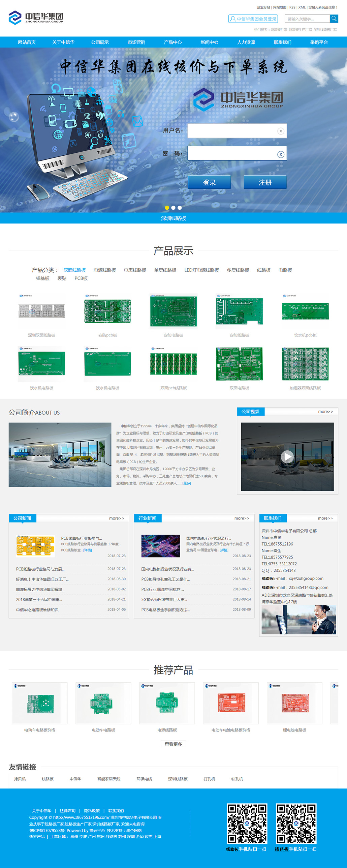The width and height of the screenshot is (347, 868).
Task: Open the 网站地图 link at the top
Action: click(x=280, y=7)
